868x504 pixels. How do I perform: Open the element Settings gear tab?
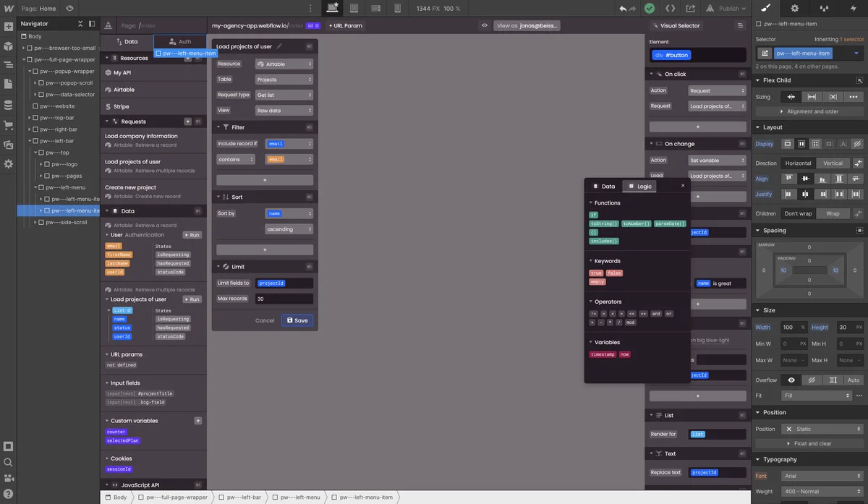[795, 8]
